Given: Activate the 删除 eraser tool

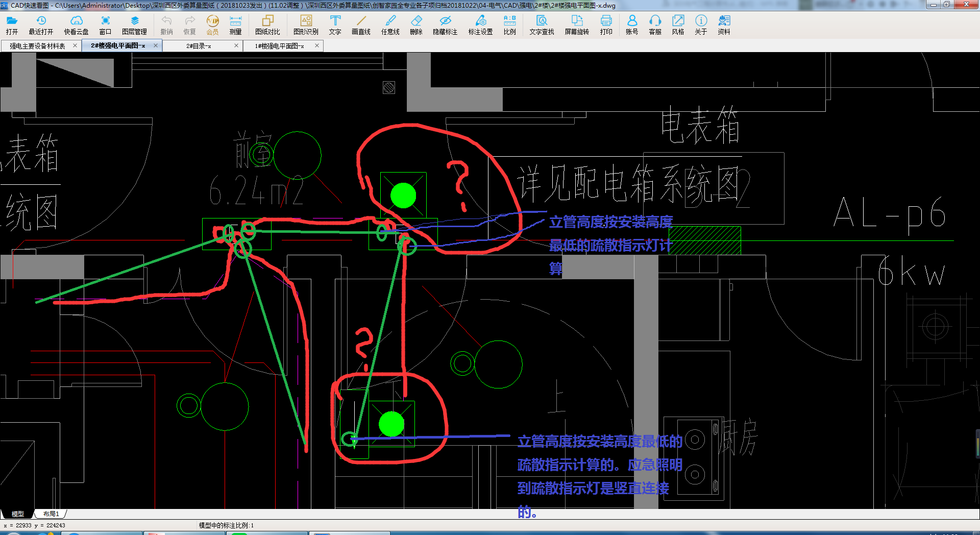Looking at the screenshot, I should (x=416, y=25).
